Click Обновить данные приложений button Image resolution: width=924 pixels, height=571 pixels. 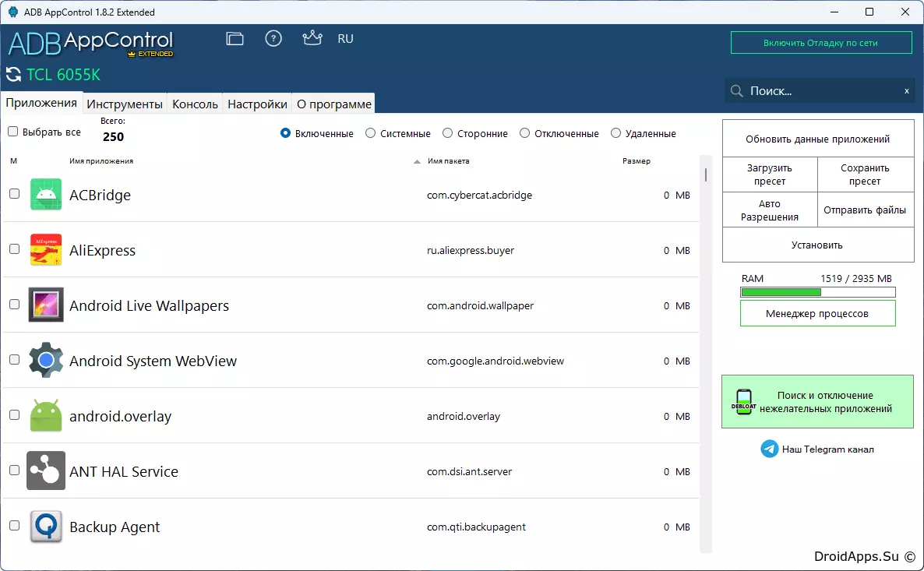tap(818, 139)
